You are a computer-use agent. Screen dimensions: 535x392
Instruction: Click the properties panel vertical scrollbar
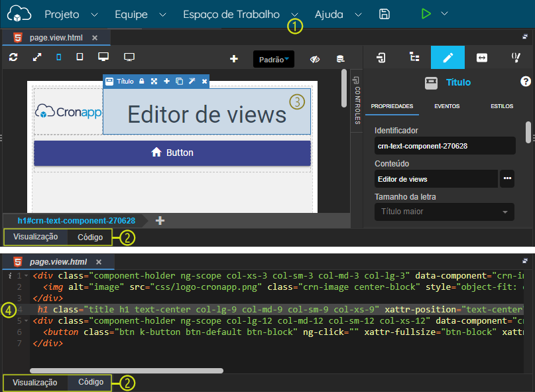tap(528, 133)
